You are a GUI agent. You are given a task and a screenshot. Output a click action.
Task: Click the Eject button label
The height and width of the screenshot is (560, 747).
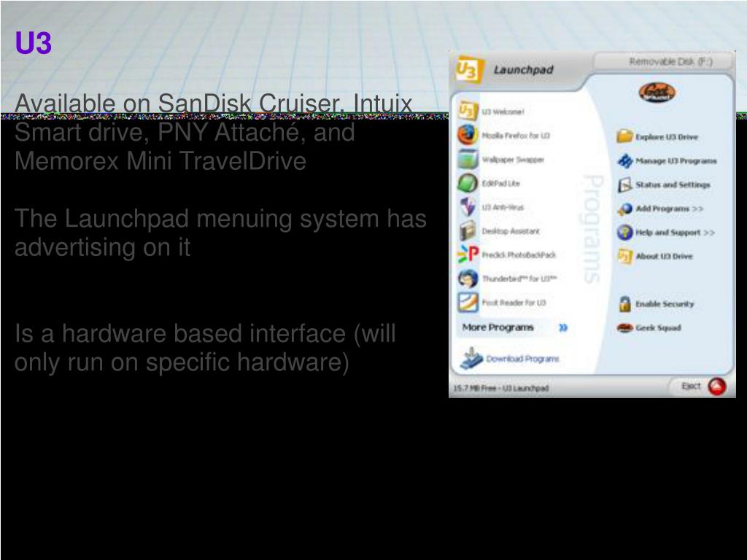(x=691, y=386)
